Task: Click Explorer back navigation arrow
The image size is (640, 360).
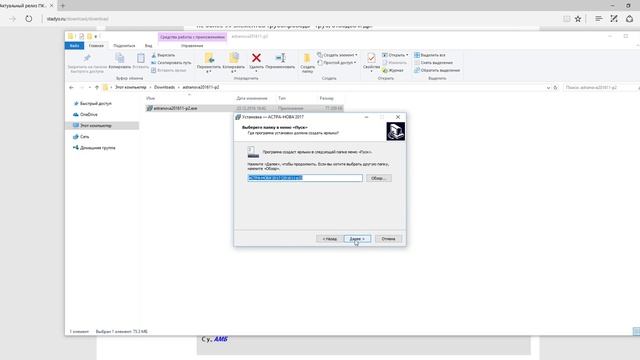Action: coord(71,87)
